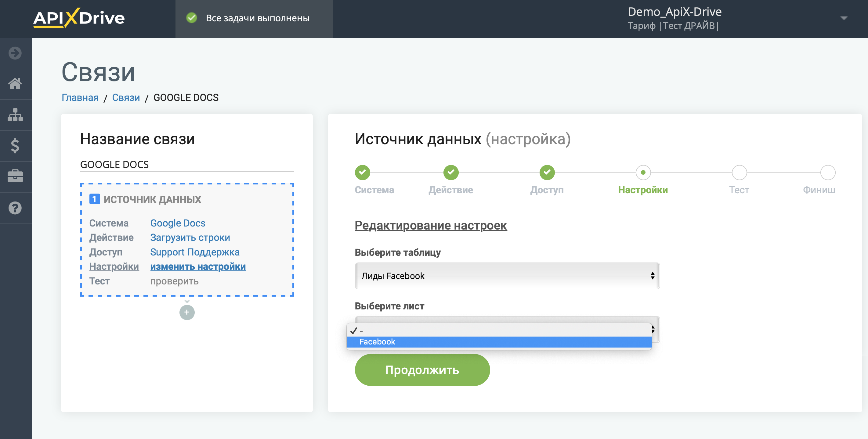The height and width of the screenshot is (439, 868).
Task: Open the 'Загрузить строки' action link
Action: [190, 237]
